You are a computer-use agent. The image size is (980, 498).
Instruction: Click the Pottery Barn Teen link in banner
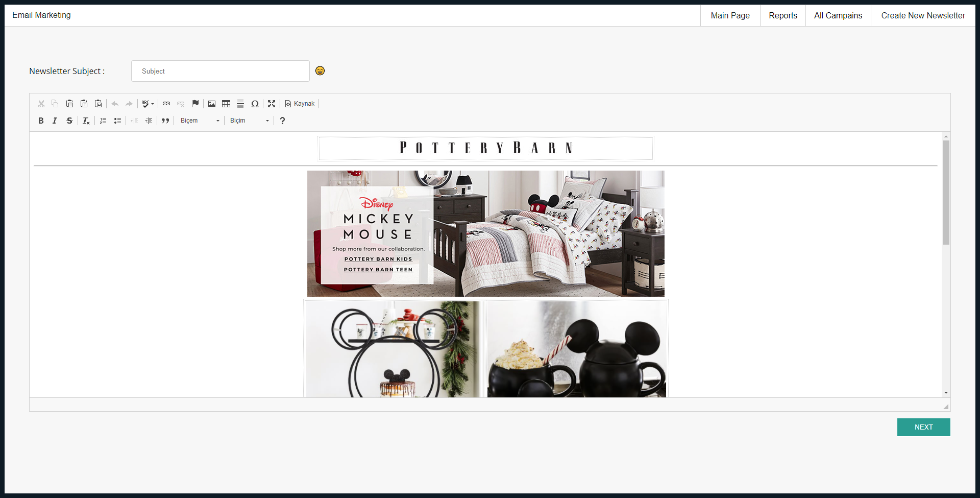pos(378,270)
